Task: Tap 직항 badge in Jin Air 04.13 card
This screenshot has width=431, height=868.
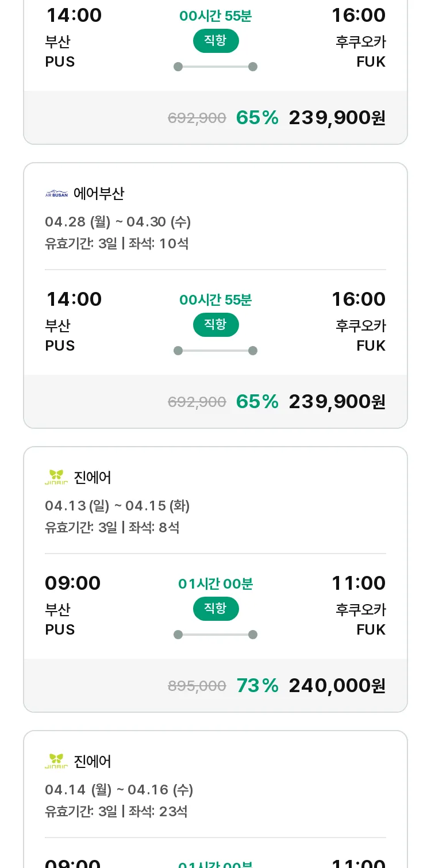Action: tap(215, 609)
